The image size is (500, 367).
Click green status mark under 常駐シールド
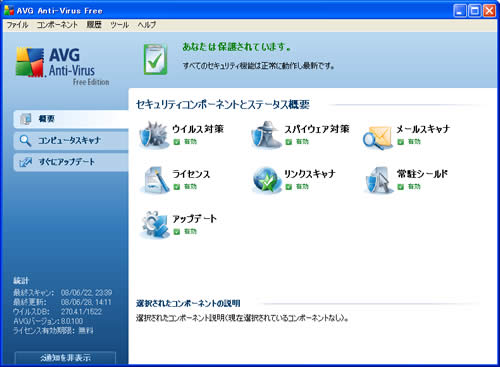400,187
